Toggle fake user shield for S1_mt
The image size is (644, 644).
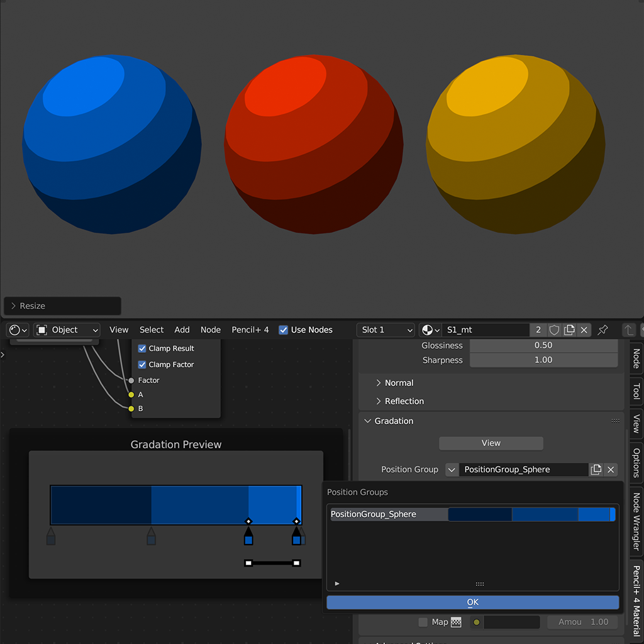(x=554, y=330)
